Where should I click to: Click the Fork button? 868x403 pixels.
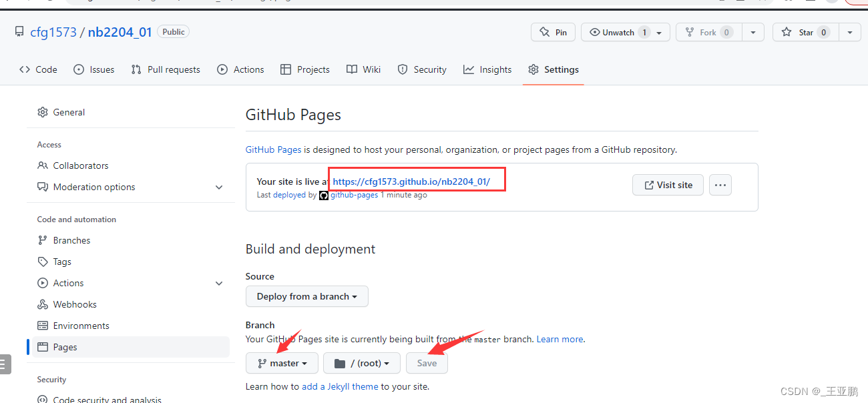point(709,32)
